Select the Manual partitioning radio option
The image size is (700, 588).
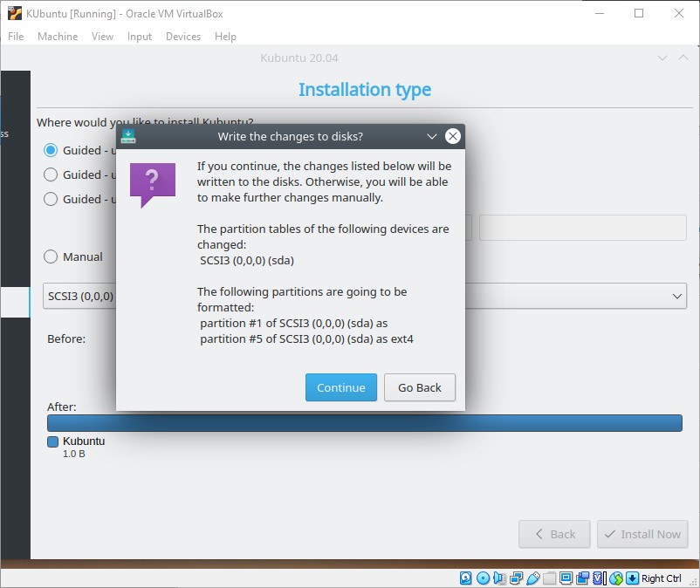tap(51, 256)
